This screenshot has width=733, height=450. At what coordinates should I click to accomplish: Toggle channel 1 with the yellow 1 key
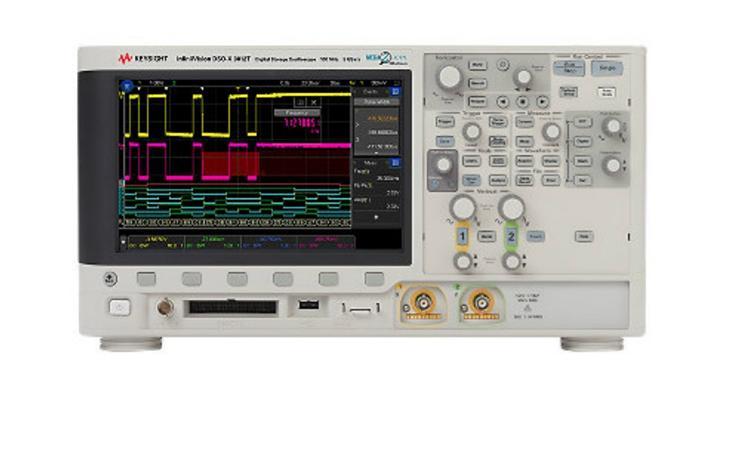462,236
